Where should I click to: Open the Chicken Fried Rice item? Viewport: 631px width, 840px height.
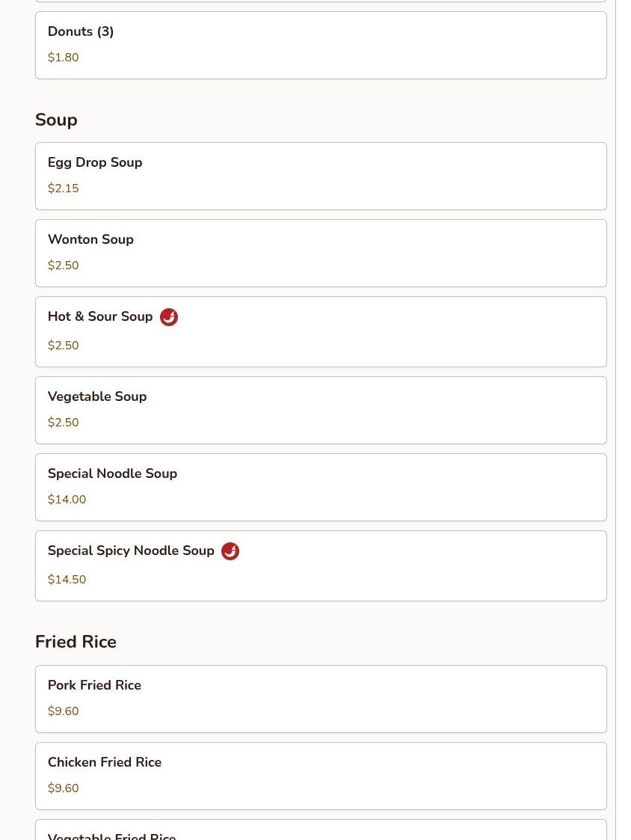pyautogui.click(x=320, y=776)
